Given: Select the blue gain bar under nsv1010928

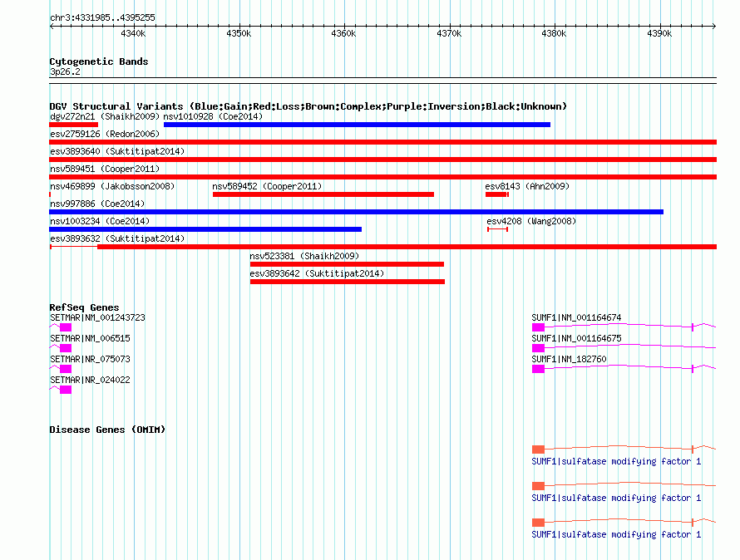Looking at the screenshot, I should tap(357, 125).
